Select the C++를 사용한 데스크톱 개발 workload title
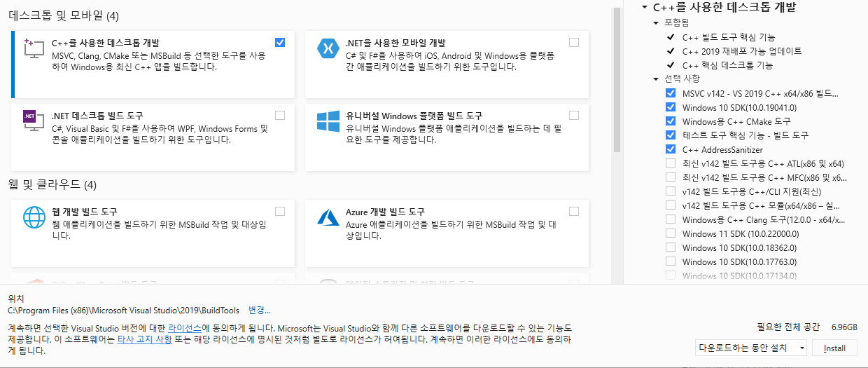This screenshot has width=868, height=368. 105,43
